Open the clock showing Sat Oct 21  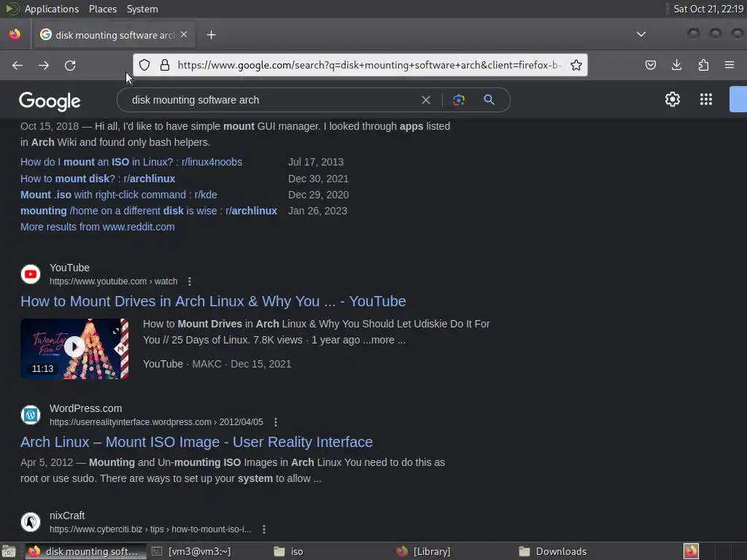(x=708, y=9)
